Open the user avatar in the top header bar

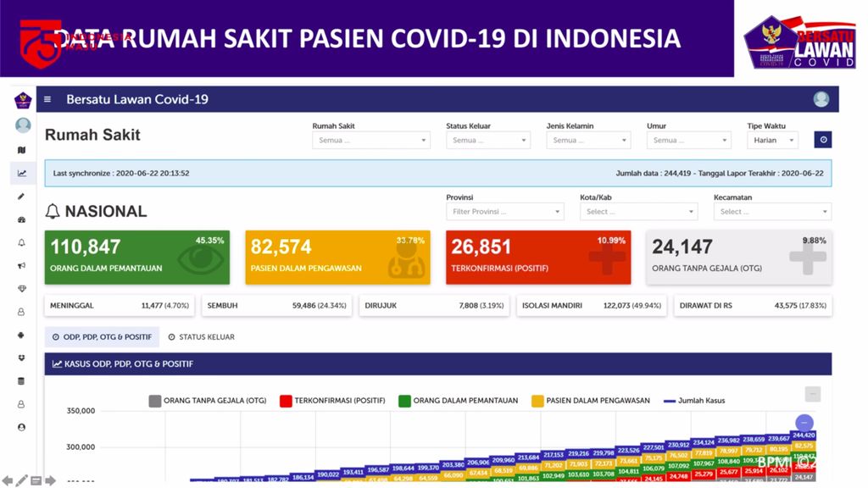pos(821,99)
